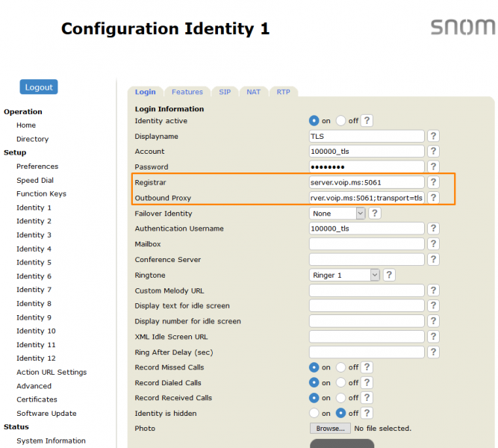
Task: Open Advanced settings page
Action: pos(34,386)
